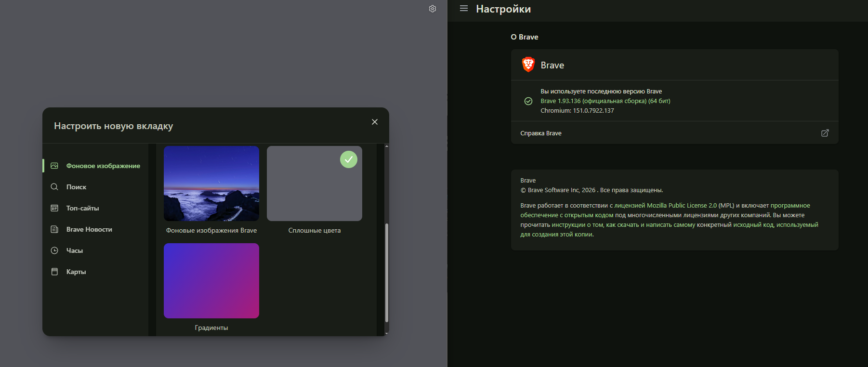
Task: Open the 'Поиск' section in sidebar
Action: [95, 187]
